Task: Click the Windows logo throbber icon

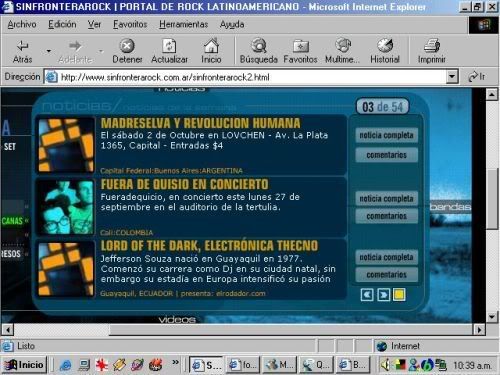Action: point(484,25)
